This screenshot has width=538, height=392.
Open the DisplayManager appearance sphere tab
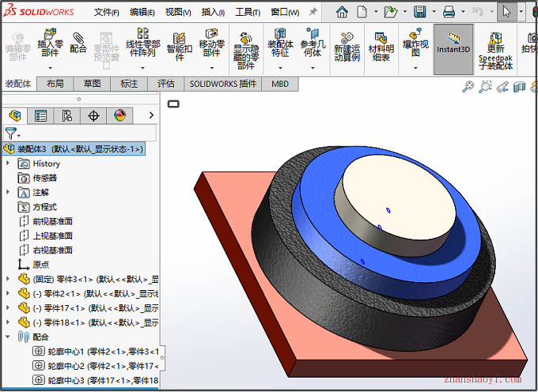[x=119, y=115]
